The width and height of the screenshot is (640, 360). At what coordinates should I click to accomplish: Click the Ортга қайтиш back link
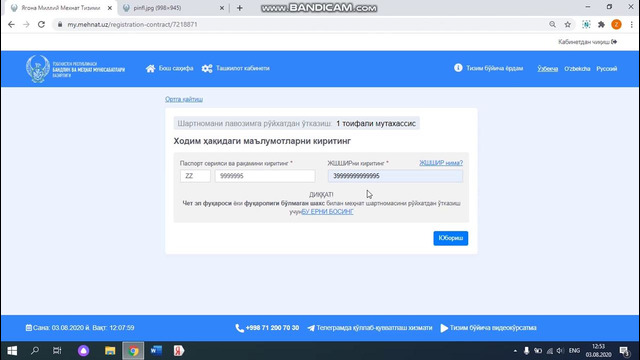tap(184, 99)
